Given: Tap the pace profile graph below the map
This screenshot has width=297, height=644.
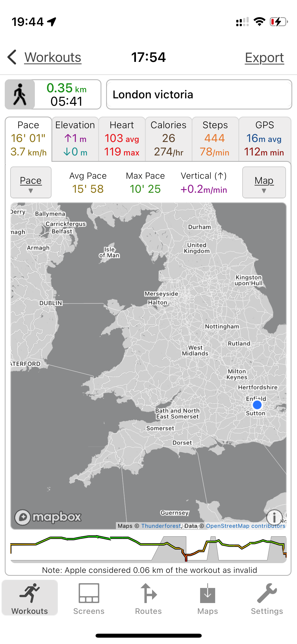Looking at the screenshot, I should pos(148,549).
